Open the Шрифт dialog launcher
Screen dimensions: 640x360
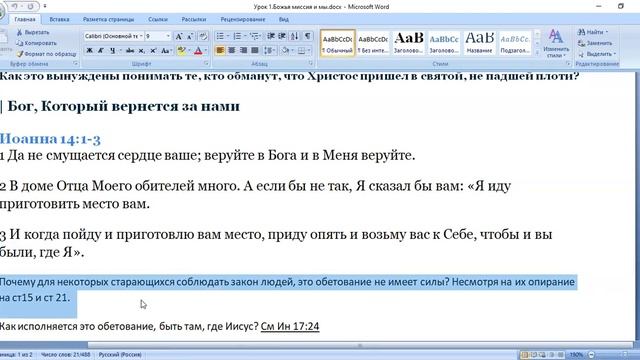pyautogui.click(x=206, y=64)
